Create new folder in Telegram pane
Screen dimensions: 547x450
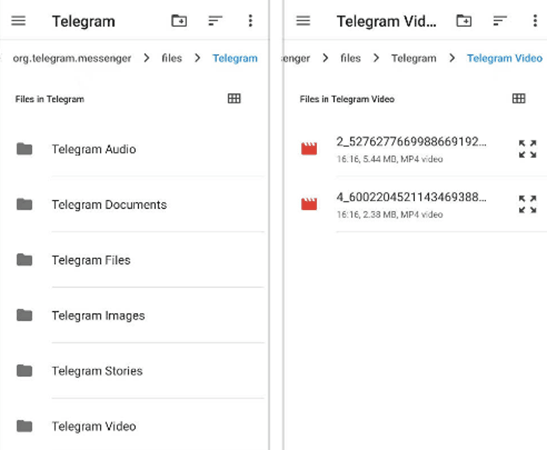[179, 21]
